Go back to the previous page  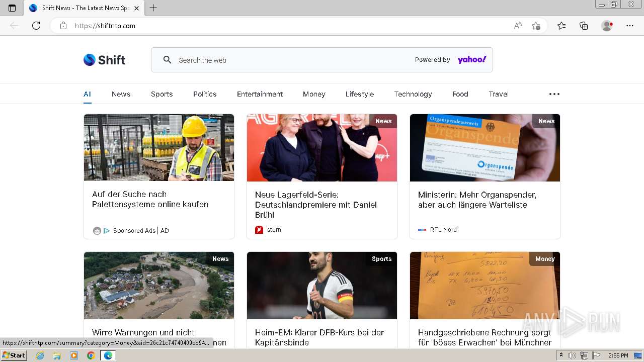point(14,26)
